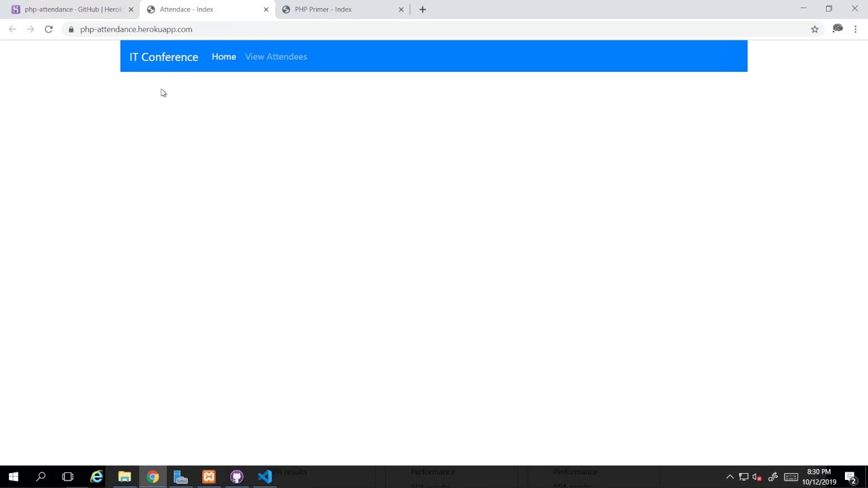The height and width of the screenshot is (488, 868).
Task: Close the Chrome window
Action: click(854, 8)
